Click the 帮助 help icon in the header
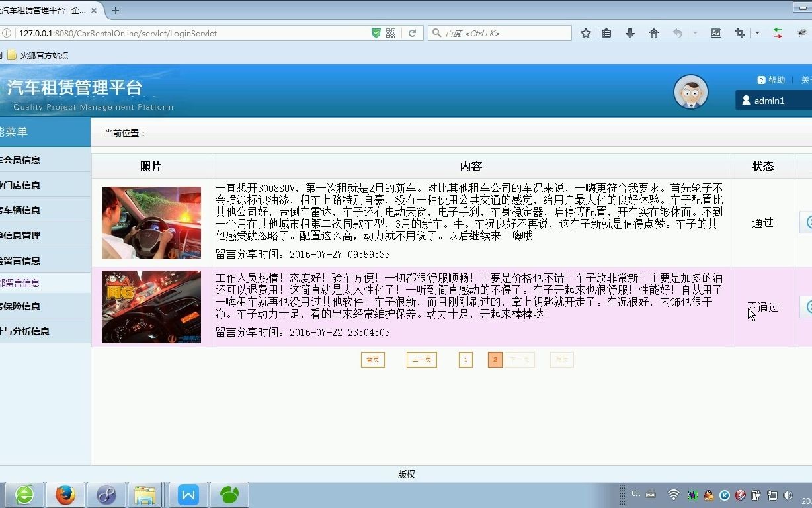Screen dimensions: 812x508 [762, 79]
